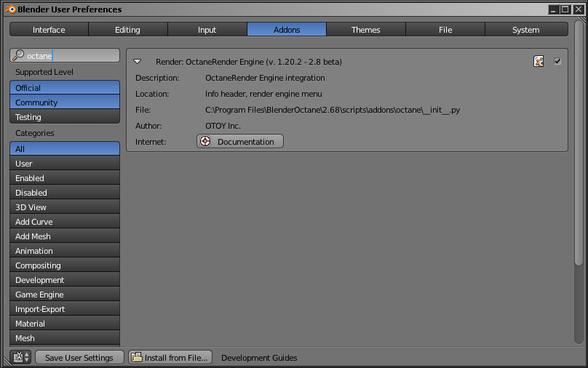The width and height of the screenshot is (588, 368).
Task: Toggle the Community supported level filter
Action: (x=65, y=103)
